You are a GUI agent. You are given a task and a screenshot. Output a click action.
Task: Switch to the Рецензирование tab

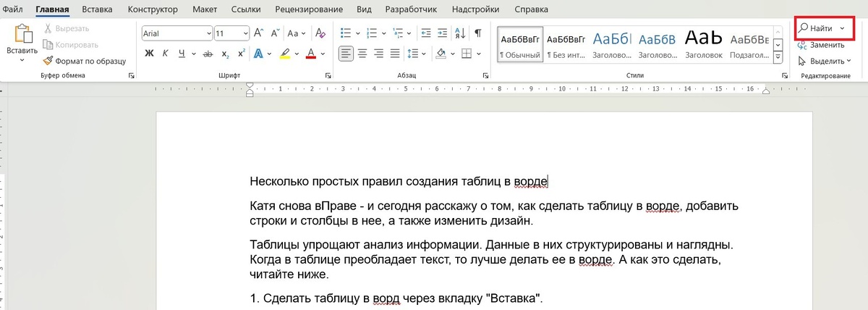point(310,9)
